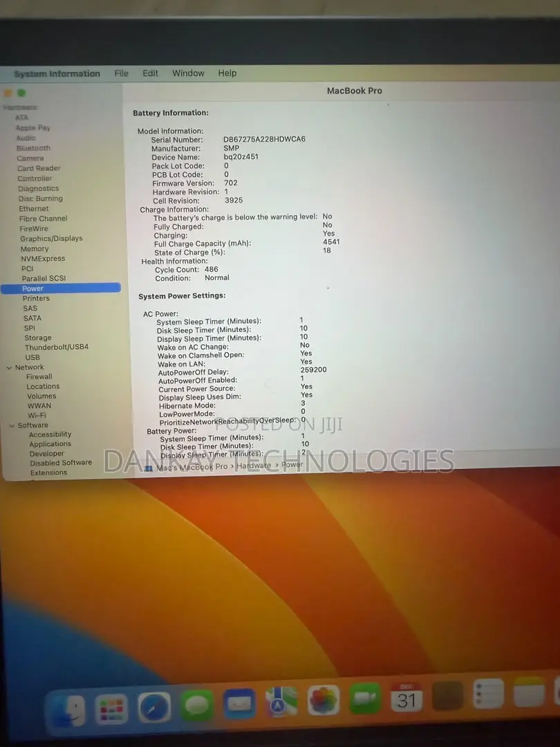The image size is (560, 747).
Task: Select Thunderbolt/USB4 in the sidebar
Action: [57, 347]
